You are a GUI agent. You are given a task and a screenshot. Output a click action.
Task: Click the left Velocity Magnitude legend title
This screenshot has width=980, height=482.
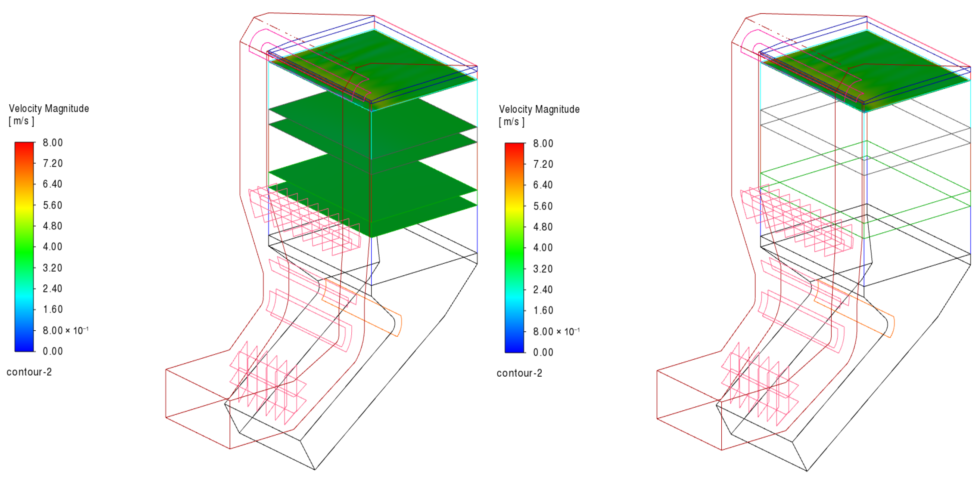[49, 108]
